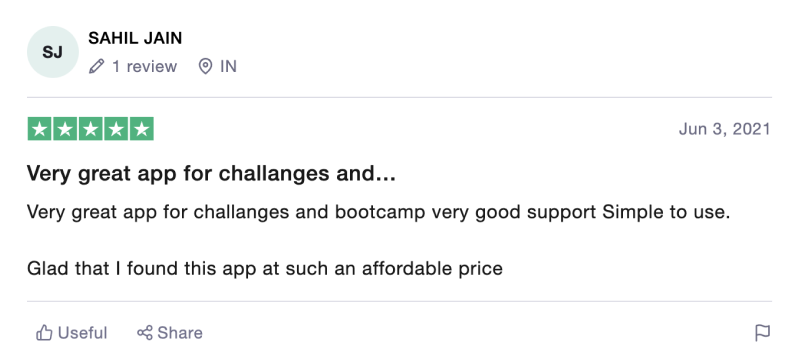Screen dimensions: 800x364
Task: Click the share network icon
Action: click(144, 333)
